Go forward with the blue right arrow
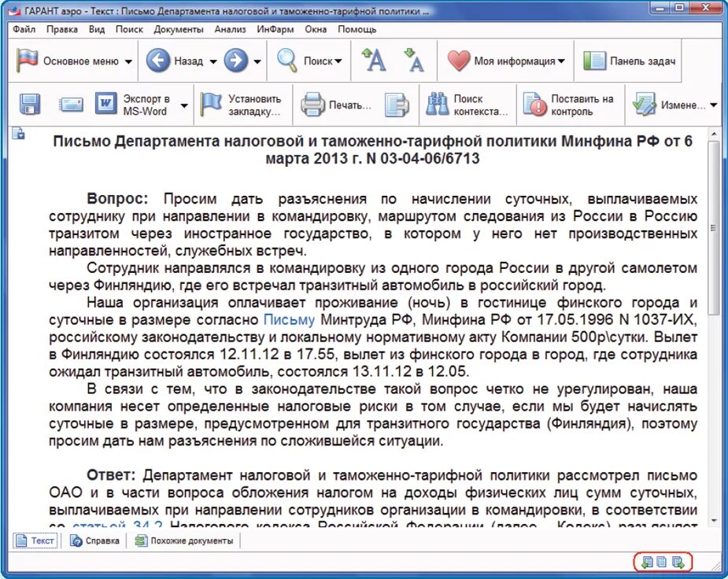This screenshot has height=579, width=728. tap(236, 61)
